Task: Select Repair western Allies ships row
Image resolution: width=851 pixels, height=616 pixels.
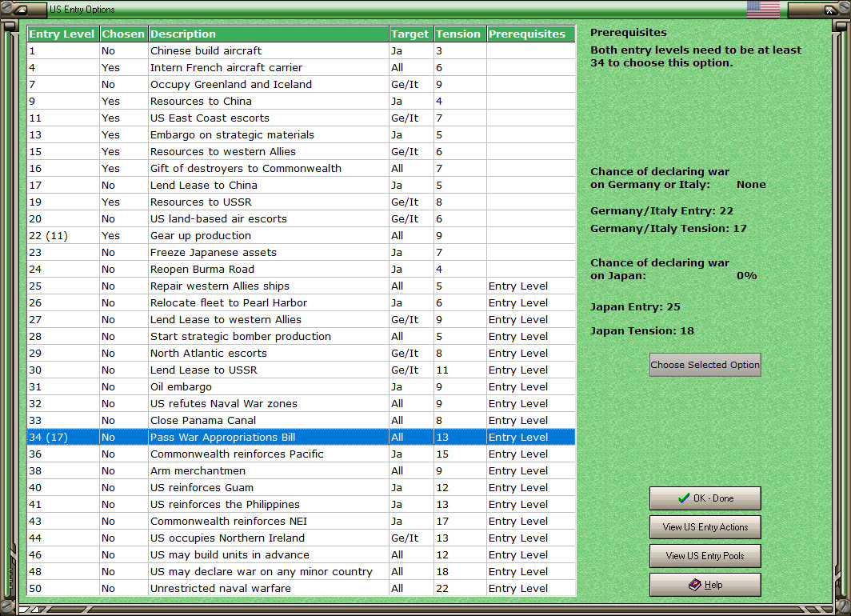Action: (x=302, y=286)
